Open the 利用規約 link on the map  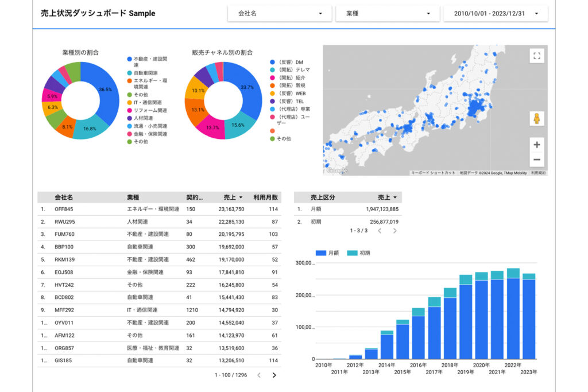[538, 173]
